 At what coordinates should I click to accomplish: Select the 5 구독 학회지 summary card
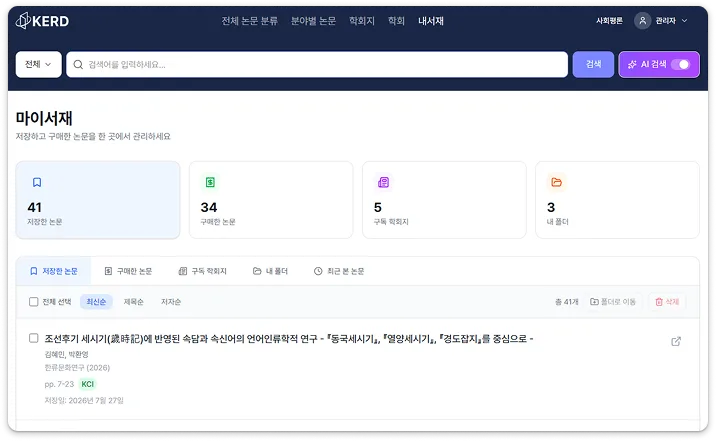(444, 200)
